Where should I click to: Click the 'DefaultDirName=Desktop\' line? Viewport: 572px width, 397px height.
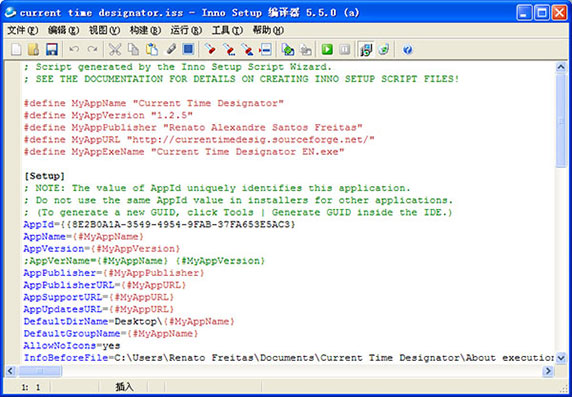(129, 321)
